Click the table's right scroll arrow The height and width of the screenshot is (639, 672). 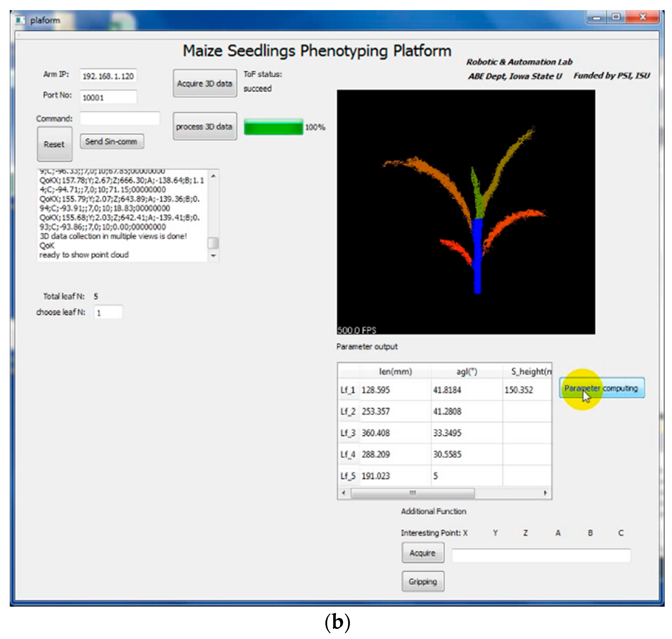click(x=545, y=493)
